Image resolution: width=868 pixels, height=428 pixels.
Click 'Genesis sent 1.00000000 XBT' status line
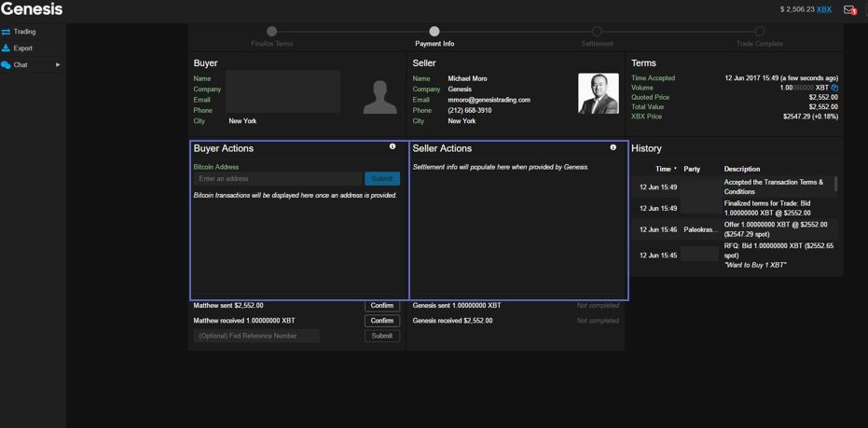coord(457,305)
